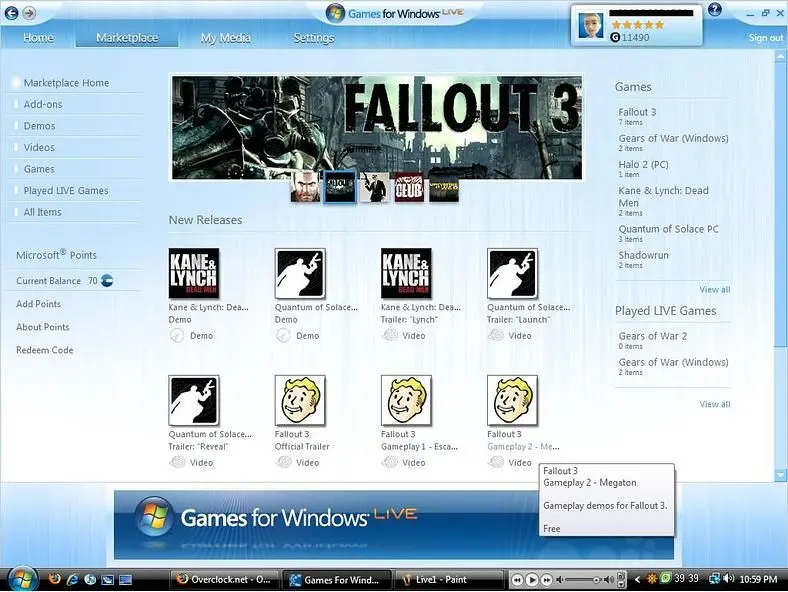Click the gamer avatar picture
The height and width of the screenshot is (592, 788).
click(x=590, y=26)
